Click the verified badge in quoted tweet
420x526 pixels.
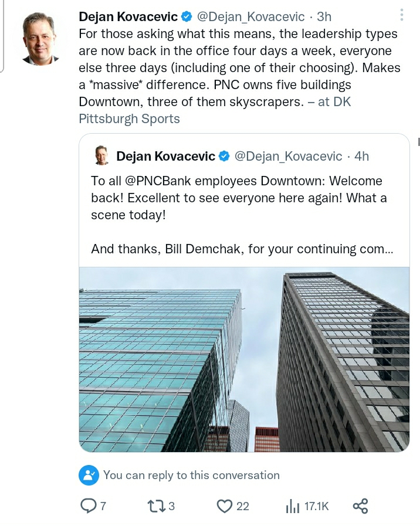(x=224, y=156)
